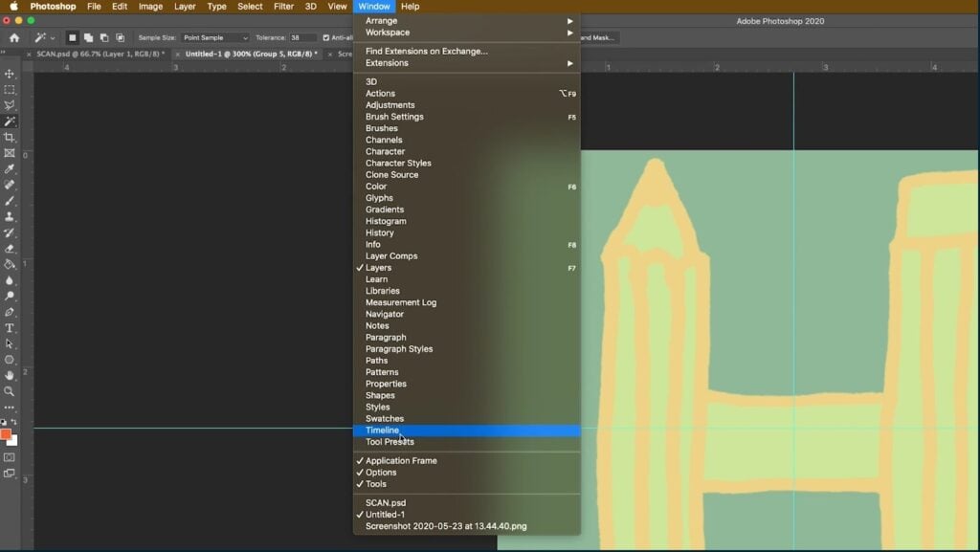Select the Eyedropper tool
Image resolution: width=980 pixels, height=552 pixels.
click(10, 169)
